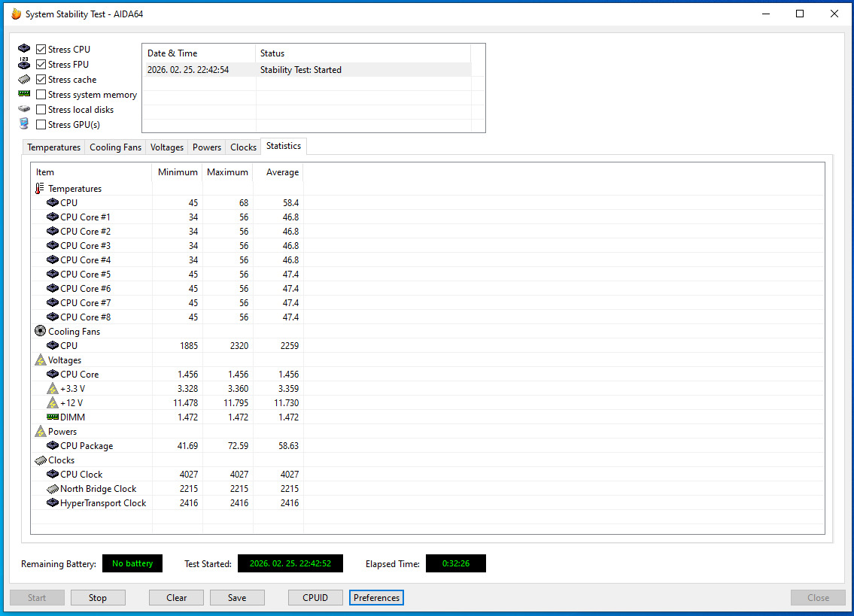Open the CPUID panel button
This screenshot has width=854, height=616.
pyautogui.click(x=315, y=597)
